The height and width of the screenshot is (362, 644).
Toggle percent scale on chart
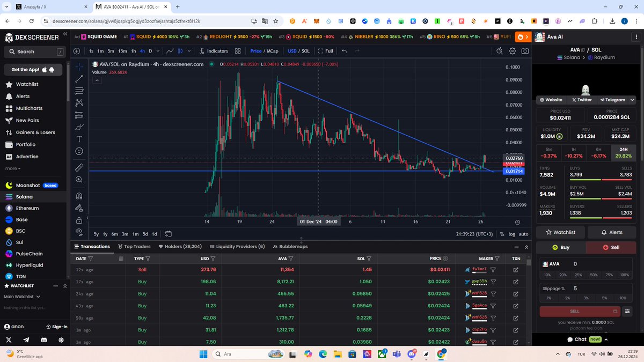[x=502, y=234]
